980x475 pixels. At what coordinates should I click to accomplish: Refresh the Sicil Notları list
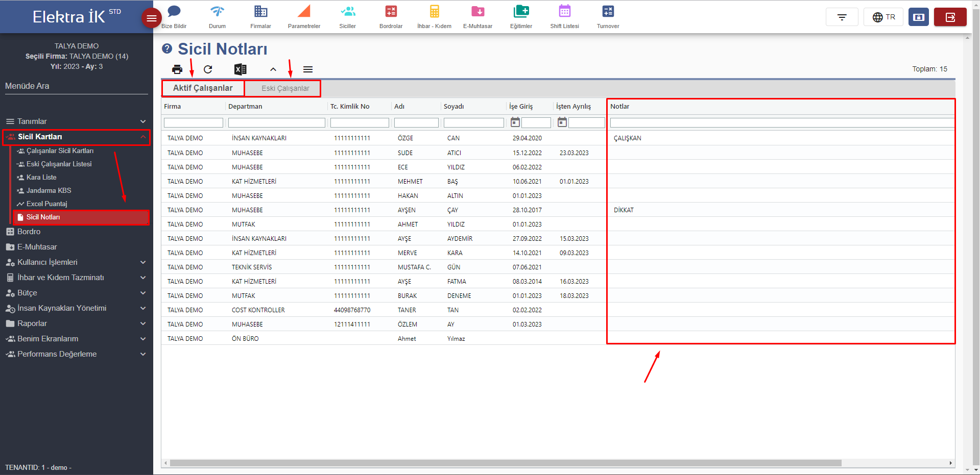coord(208,69)
